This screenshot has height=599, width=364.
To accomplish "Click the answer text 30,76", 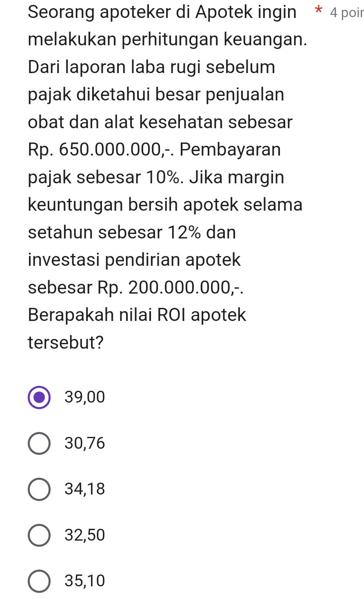I will point(84,443).
